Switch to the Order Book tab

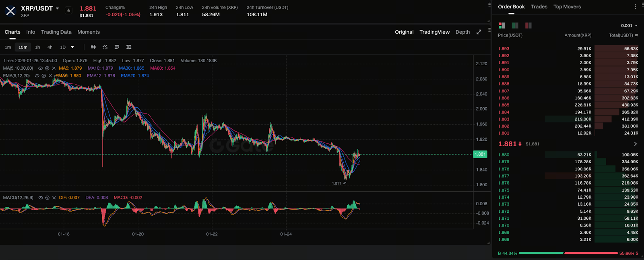[511, 6]
